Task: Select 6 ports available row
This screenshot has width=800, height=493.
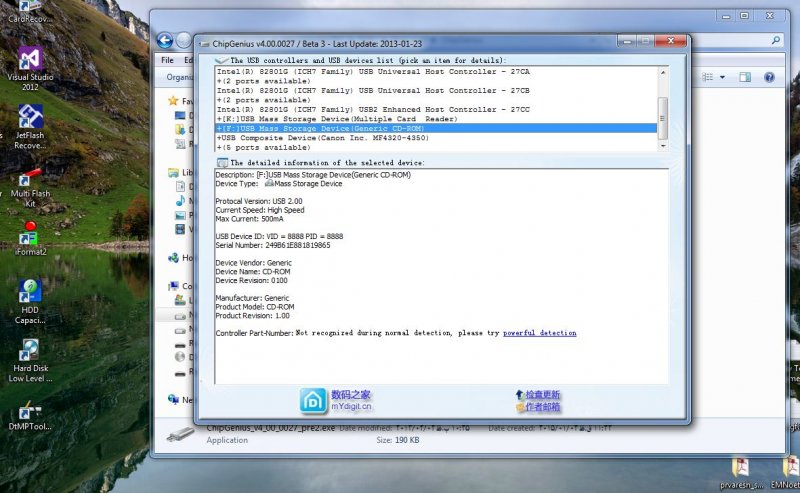Action: (x=436, y=147)
